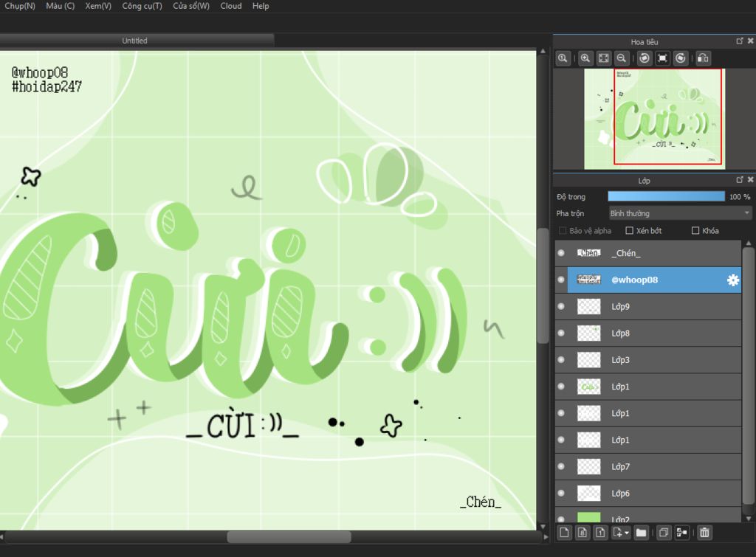The image size is (756, 557).
Task: Click the canvas horizontal scrollbar thumb
Action: pyautogui.click(x=289, y=537)
